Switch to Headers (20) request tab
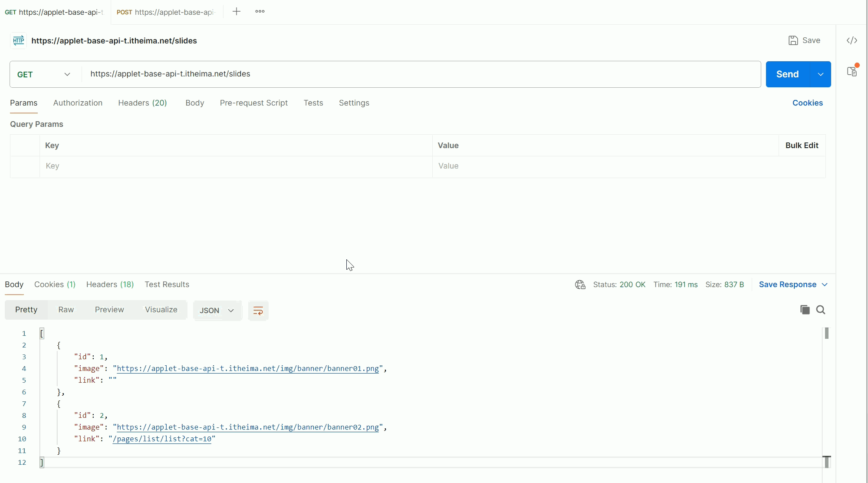The height and width of the screenshot is (483, 868). point(142,103)
